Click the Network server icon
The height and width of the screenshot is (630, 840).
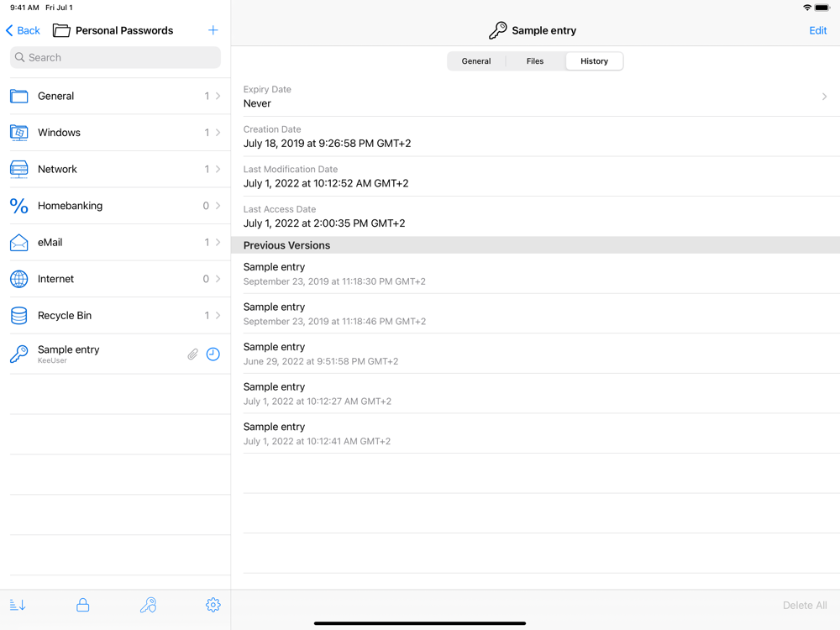point(18,170)
